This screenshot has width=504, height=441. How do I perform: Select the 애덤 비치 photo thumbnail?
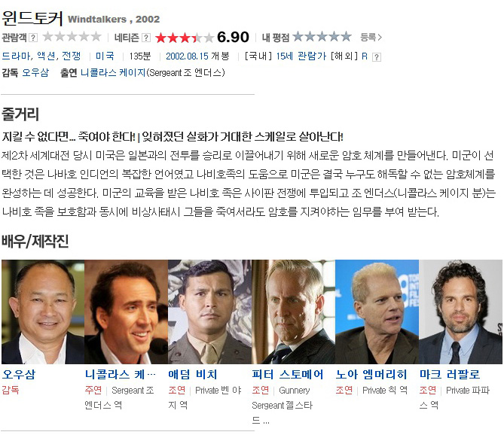(209, 312)
